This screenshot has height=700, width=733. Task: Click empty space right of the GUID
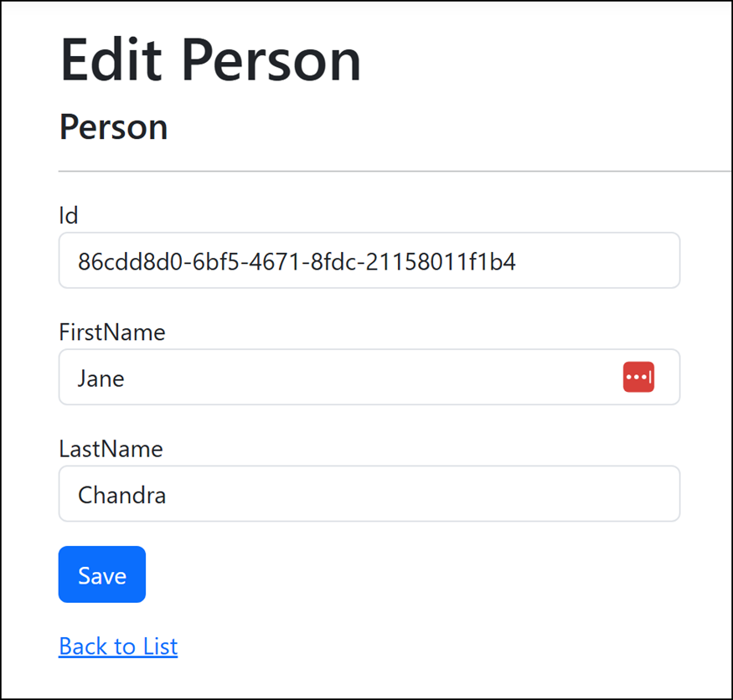coord(598,260)
